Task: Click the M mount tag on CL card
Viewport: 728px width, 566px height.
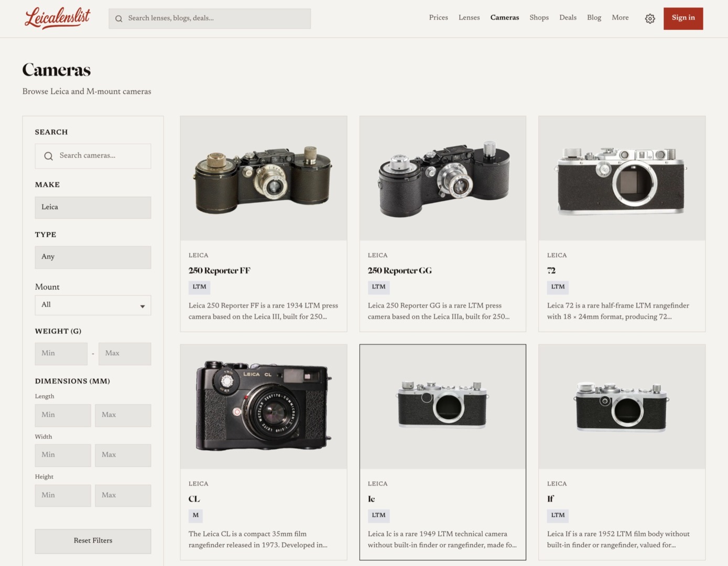Action: click(195, 516)
